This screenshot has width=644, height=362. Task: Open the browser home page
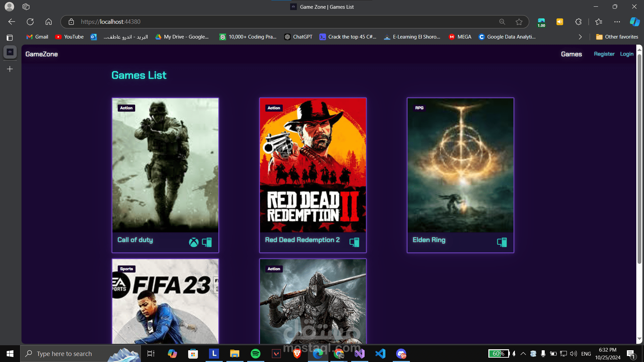(49, 22)
